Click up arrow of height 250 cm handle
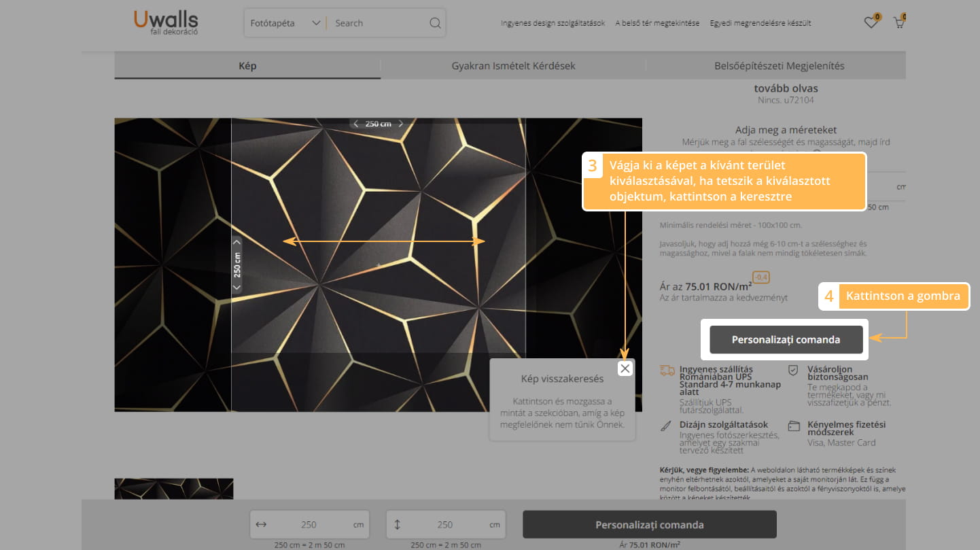980x550 pixels. pos(237,242)
